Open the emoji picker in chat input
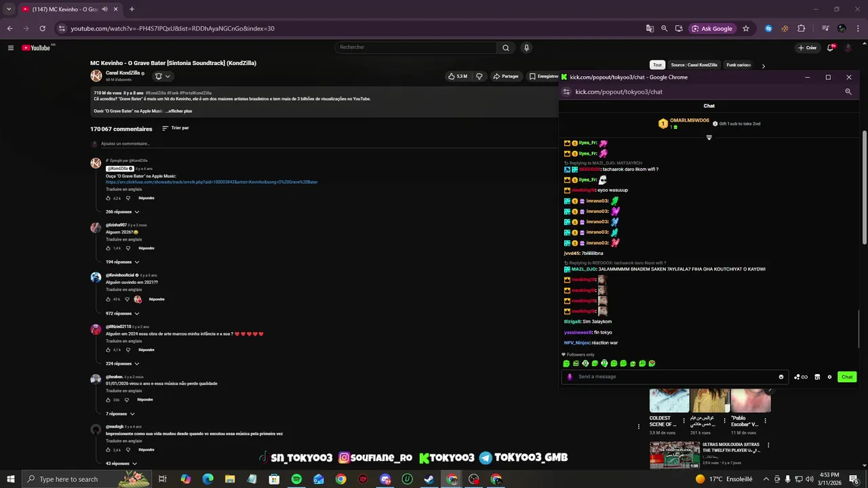Viewport: 868px width, 488px height. (781, 377)
